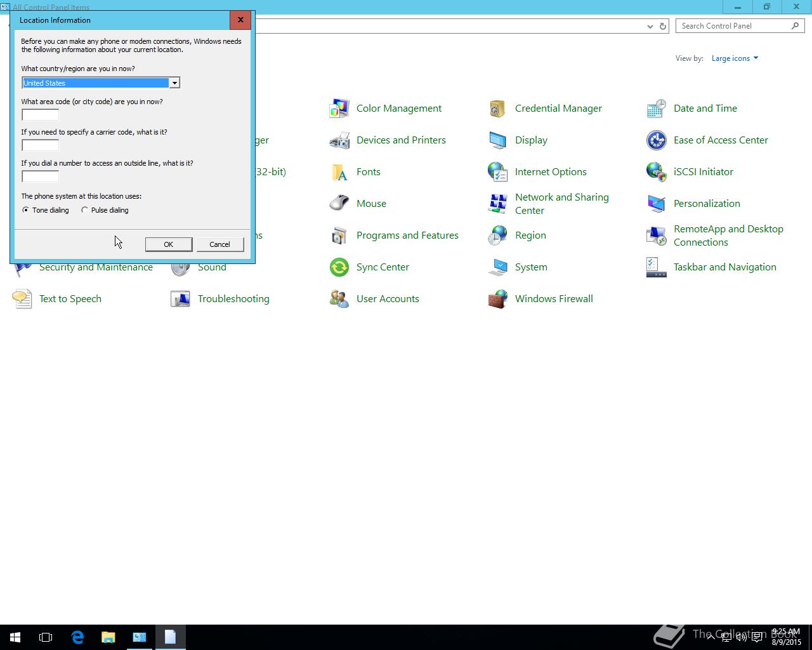This screenshot has width=812, height=650.
Task: Click the area code input field
Action: tap(40, 115)
